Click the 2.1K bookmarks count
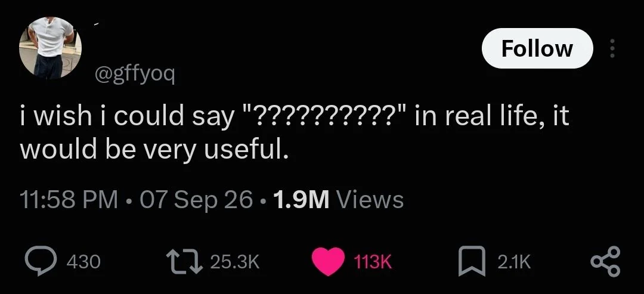 (x=514, y=262)
